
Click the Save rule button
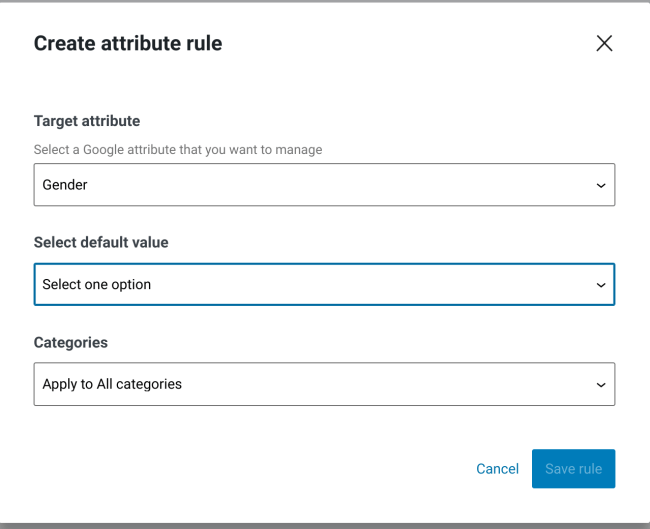[x=573, y=469]
